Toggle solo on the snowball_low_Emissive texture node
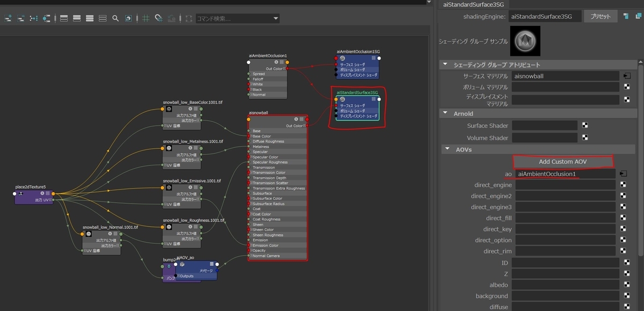 point(191,187)
